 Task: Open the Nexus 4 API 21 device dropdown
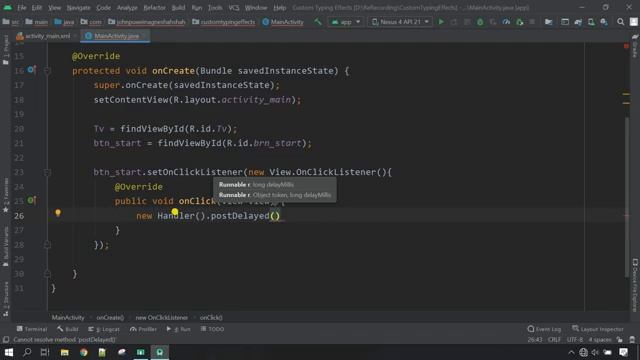400,22
